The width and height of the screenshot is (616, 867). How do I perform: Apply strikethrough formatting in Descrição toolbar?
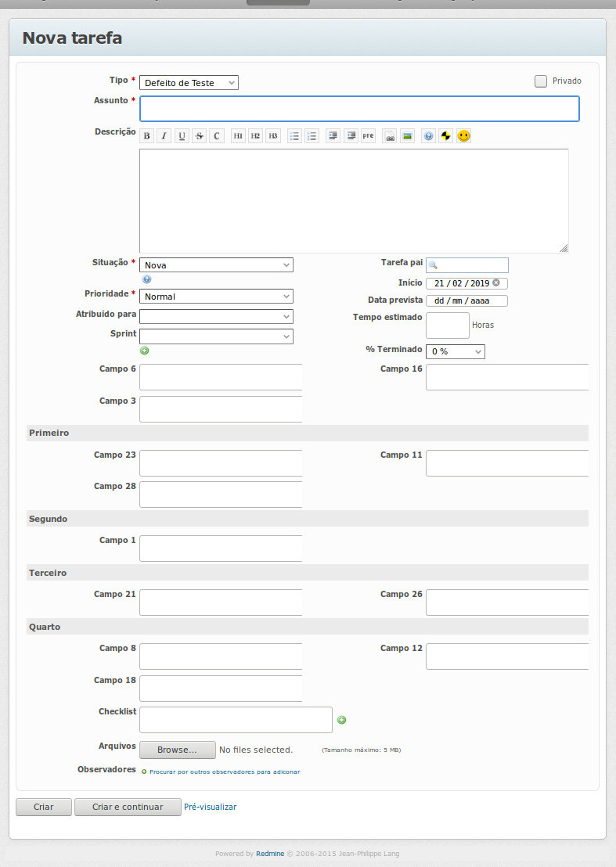(199, 136)
